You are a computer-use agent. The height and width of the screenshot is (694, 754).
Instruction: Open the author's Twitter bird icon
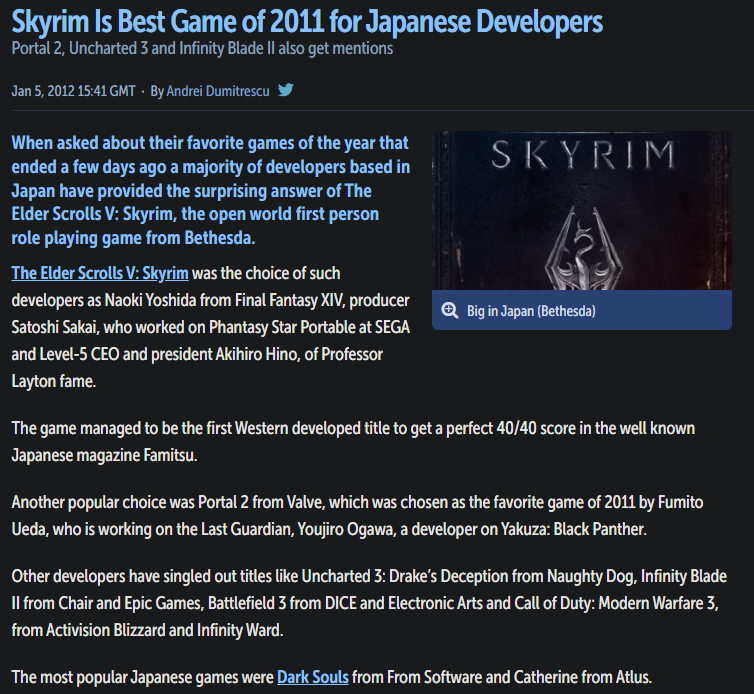click(286, 90)
